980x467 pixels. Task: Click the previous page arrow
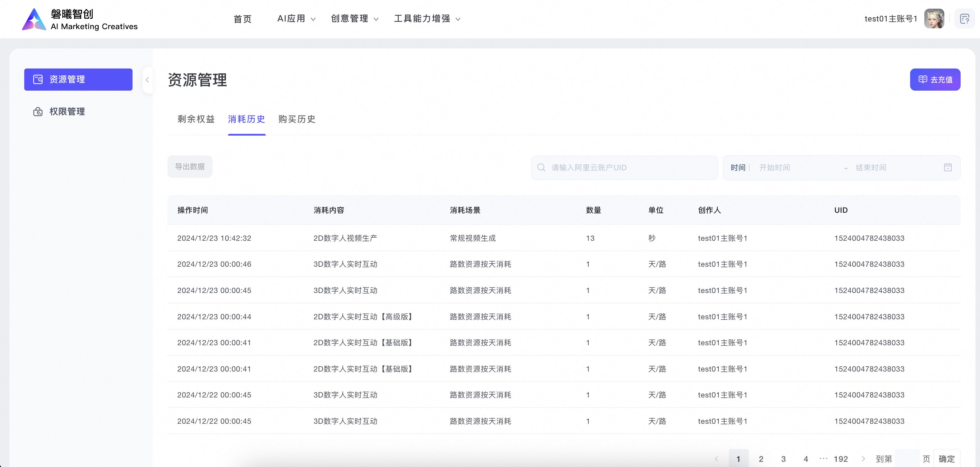coord(716,459)
